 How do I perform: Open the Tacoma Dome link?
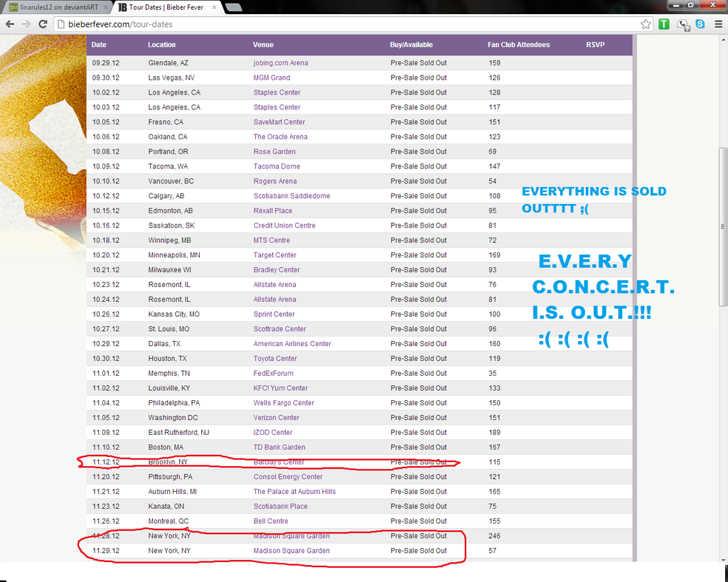point(277,166)
